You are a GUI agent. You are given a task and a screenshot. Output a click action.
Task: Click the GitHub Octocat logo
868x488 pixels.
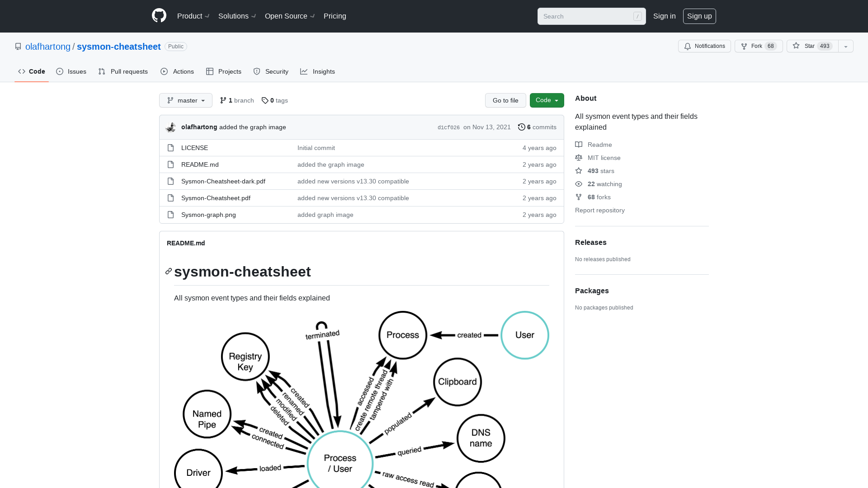click(x=159, y=16)
